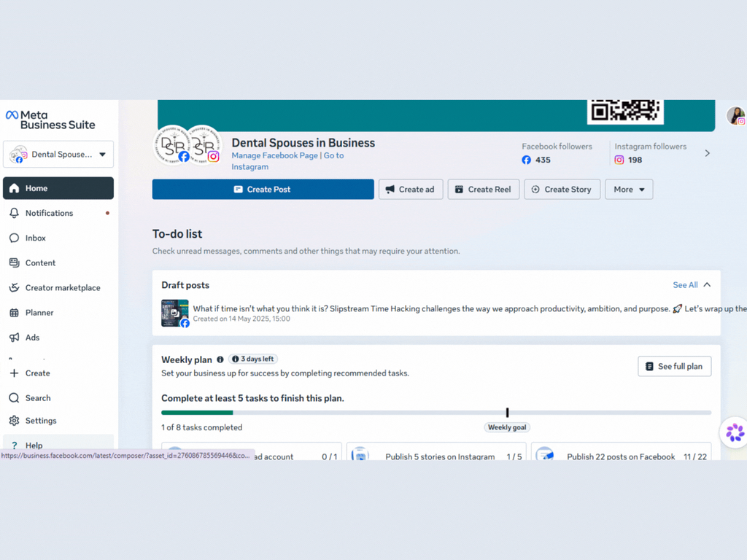Click the Settings gear icon
The height and width of the screenshot is (560, 747).
pyautogui.click(x=15, y=421)
